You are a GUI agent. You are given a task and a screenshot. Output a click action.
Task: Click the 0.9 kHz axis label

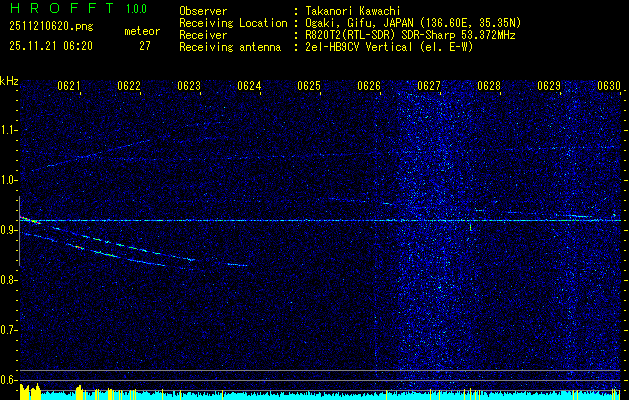pyautogui.click(x=7, y=230)
